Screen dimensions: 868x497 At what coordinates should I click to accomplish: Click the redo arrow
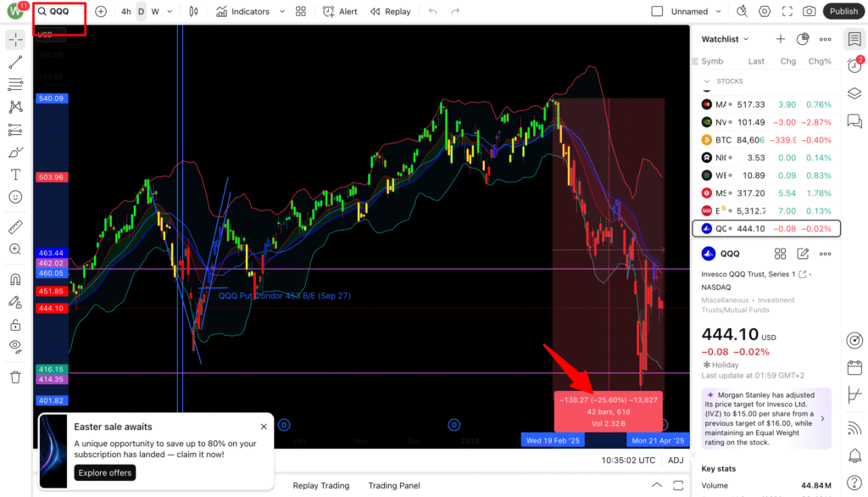(455, 12)
